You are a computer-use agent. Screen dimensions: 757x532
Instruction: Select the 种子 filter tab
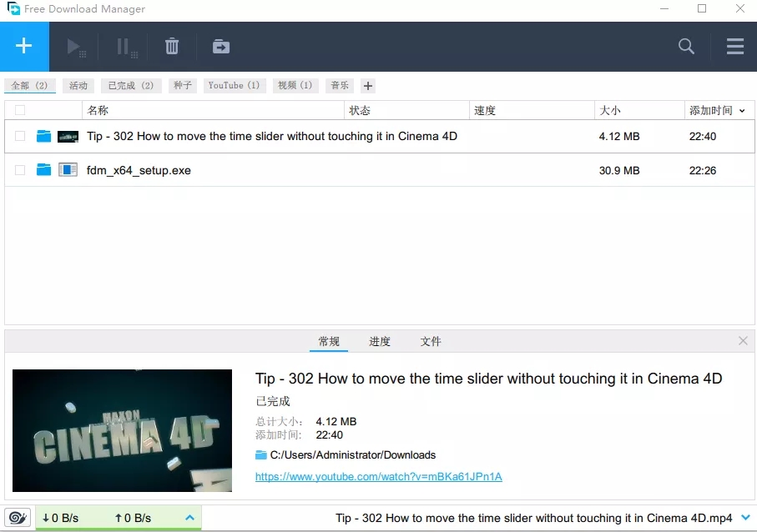click(x=183, y=85)
